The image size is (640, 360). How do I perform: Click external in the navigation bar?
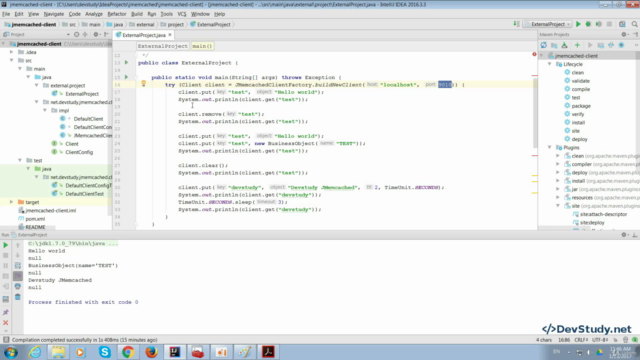click(142, 24)
